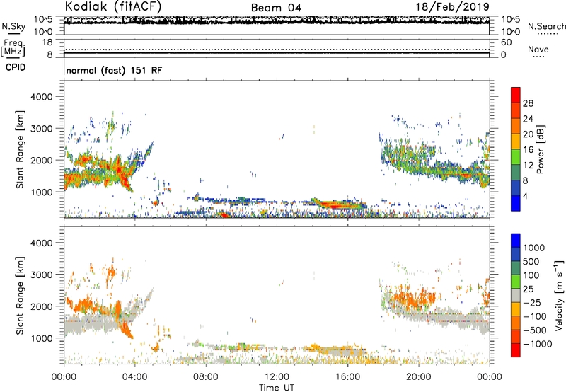Click the top '1000' value on Velocity scale

click(x=533, y=248)
